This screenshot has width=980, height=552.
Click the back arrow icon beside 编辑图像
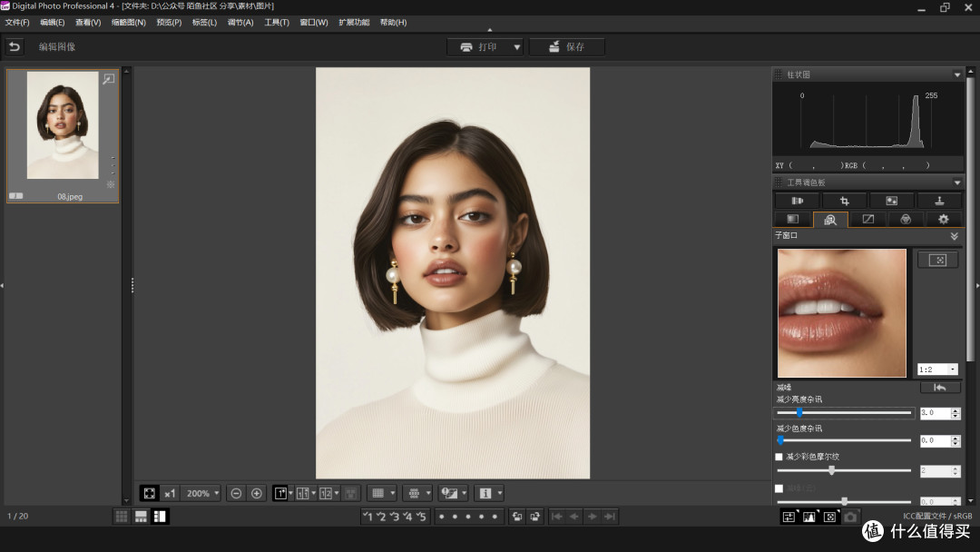click(14, 46)
